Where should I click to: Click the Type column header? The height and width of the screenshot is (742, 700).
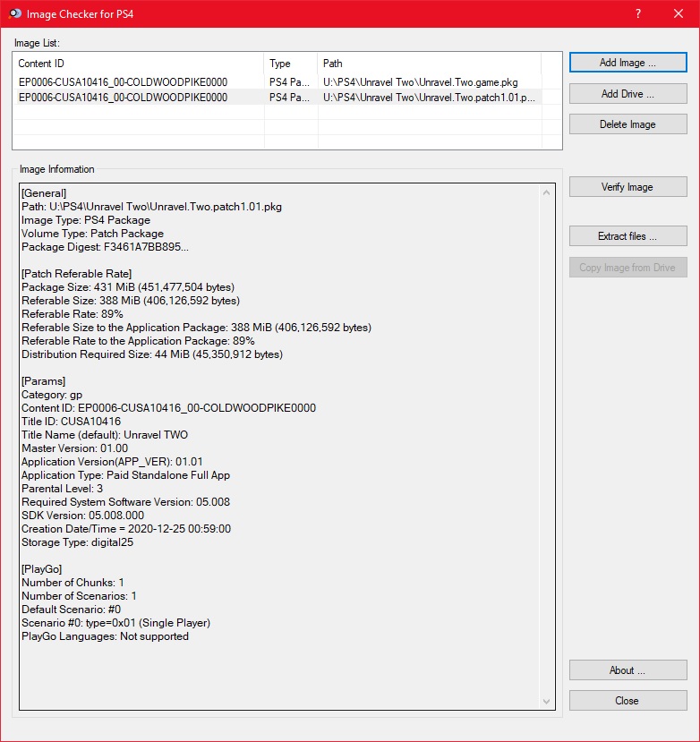point(290,64)
